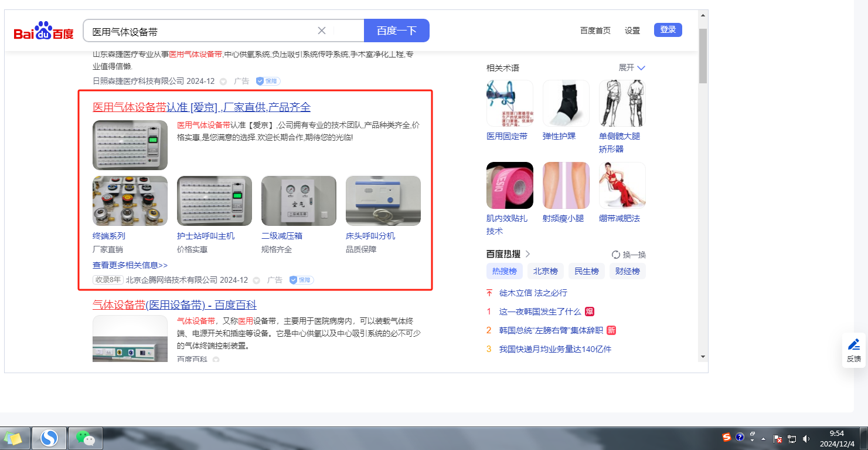The height and width of the screenshot is (450, 868).
Task: Click the 保障 badge next to 日照森捷医疗科技有限公司
Action: 268,81
